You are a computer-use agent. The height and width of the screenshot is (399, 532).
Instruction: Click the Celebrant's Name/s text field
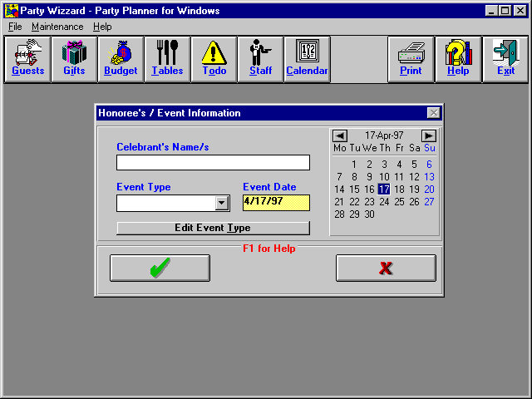coord(213,162)
